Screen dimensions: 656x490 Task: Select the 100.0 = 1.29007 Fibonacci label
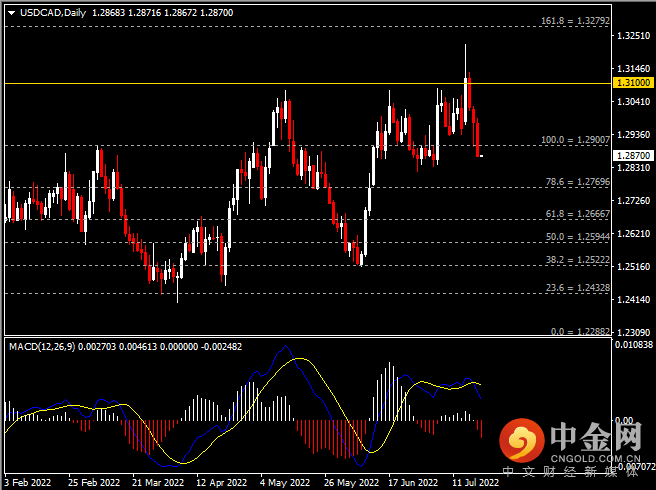coord(575,140)
